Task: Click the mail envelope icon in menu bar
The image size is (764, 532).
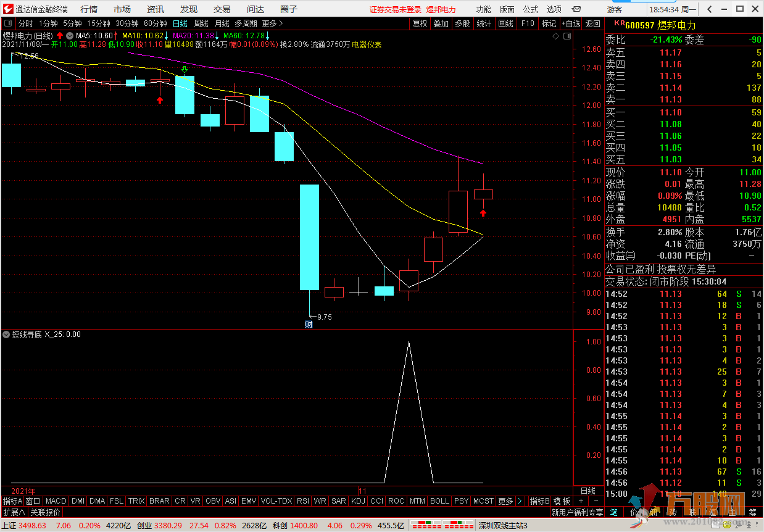Action: point(575,9)
